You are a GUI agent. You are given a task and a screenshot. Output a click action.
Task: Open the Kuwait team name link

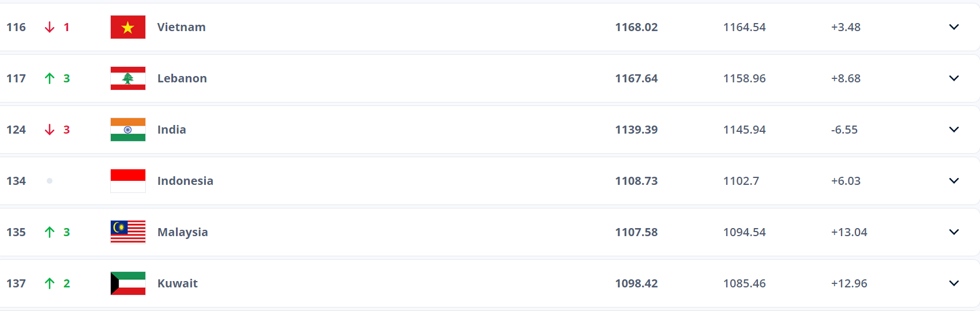click(x=177, y=283)
